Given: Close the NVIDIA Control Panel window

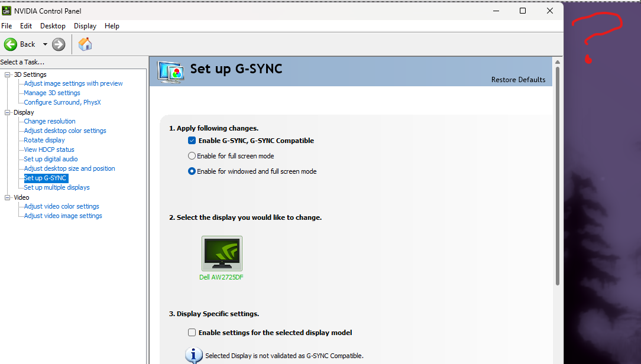Looking at the screenshot, I should point(550,11).
